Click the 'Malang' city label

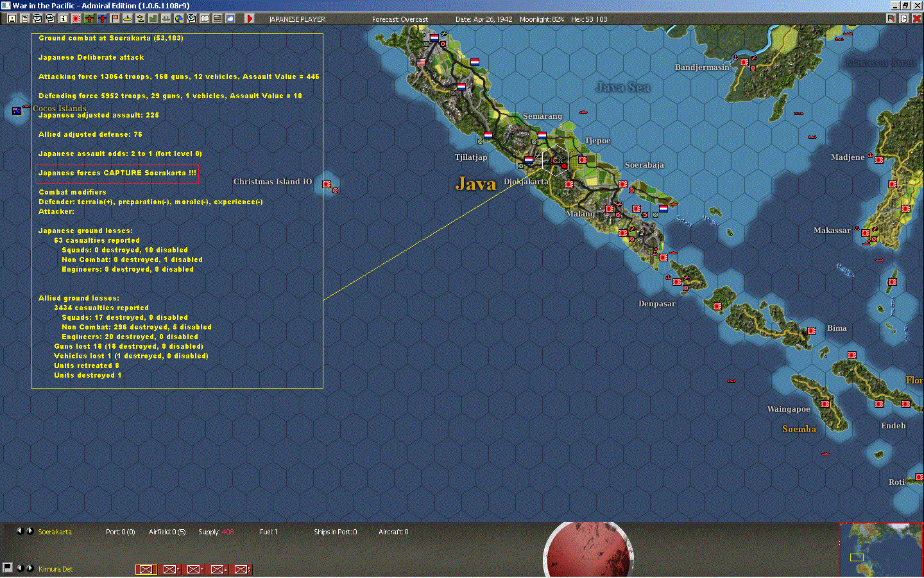click(x=580, y=214)
